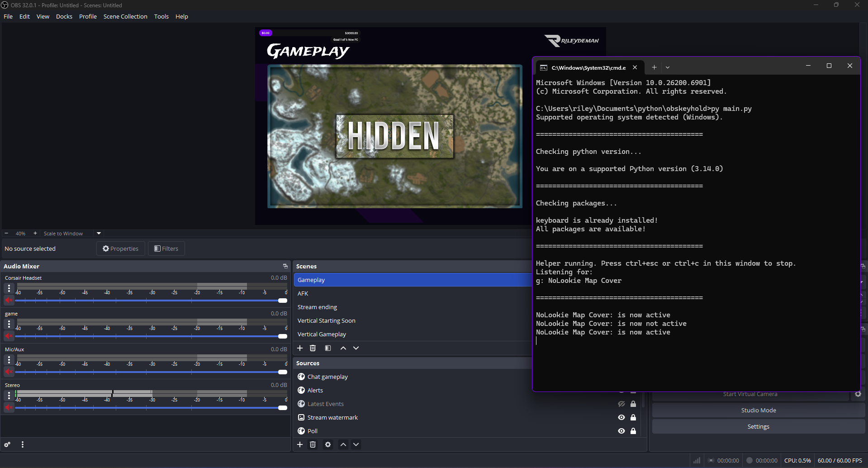The height and width of the screenshot is (468, 868).
Task: Open the audio mixer three-dot menu
Action: tap(23, 444)
